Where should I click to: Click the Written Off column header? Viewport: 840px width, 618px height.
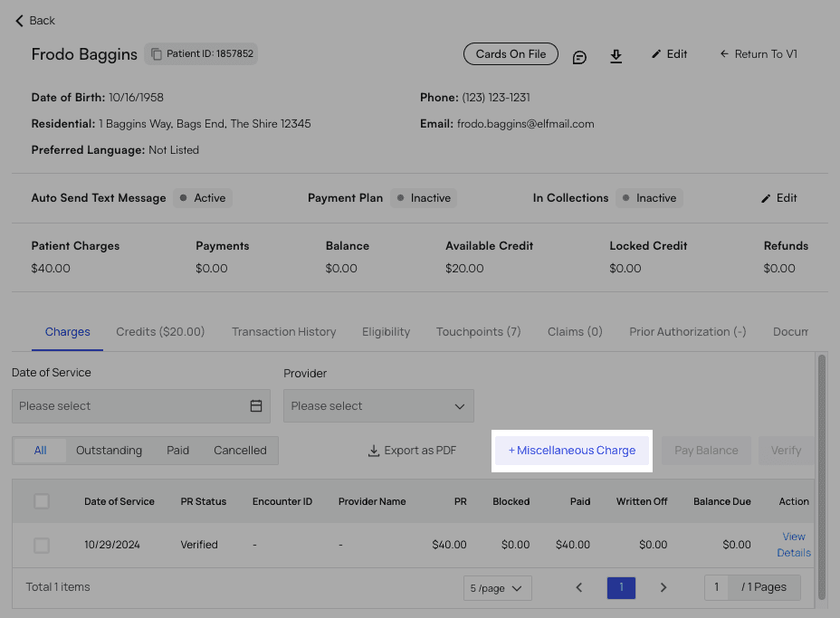click(x=641, y=502)
